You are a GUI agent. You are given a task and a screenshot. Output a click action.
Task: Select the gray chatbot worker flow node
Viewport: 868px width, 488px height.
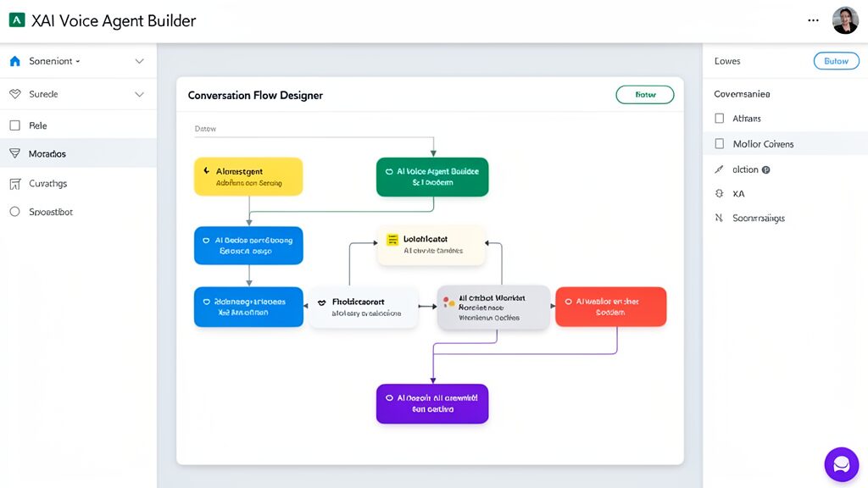[493, 308]
